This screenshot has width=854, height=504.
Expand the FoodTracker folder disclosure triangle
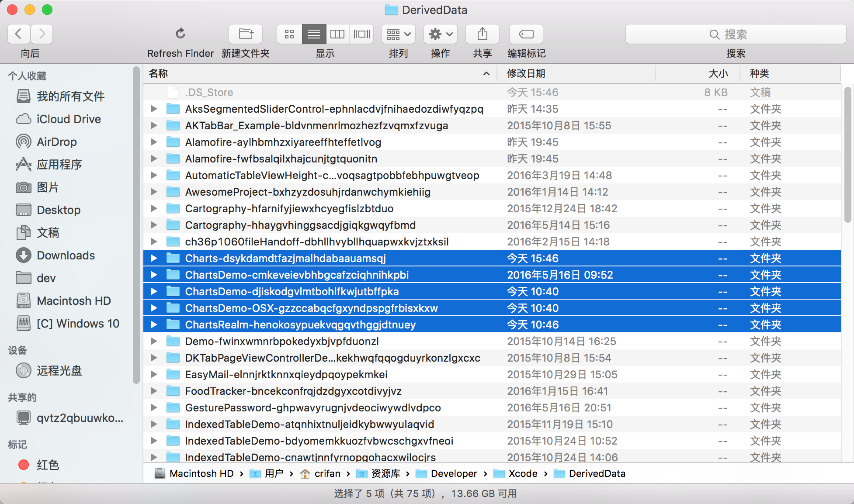(154, 391)
